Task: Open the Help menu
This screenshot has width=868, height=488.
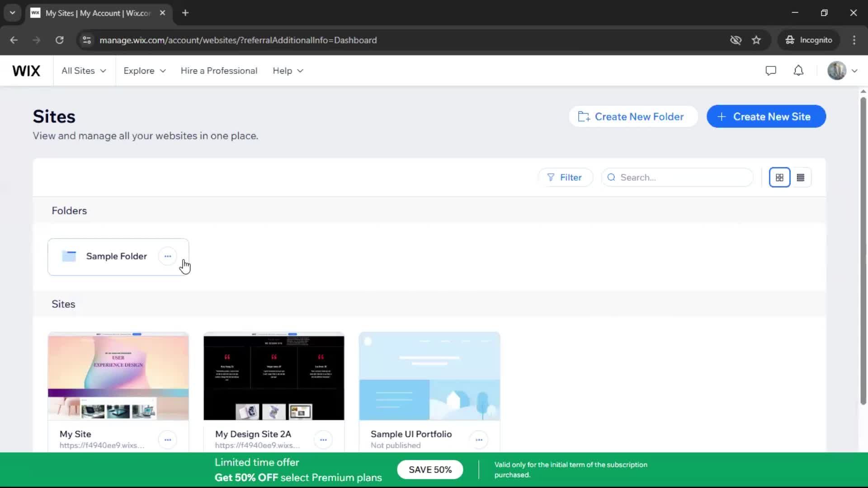Action: pos(288,71)
